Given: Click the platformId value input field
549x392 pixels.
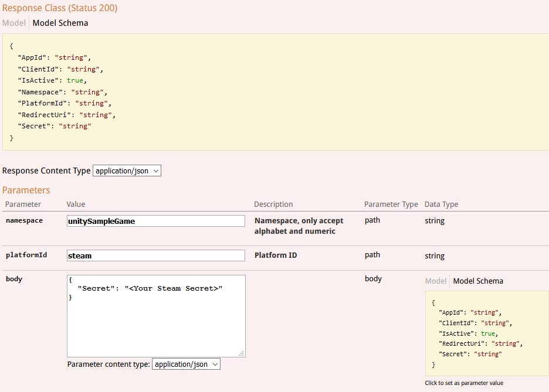Looking at the screenshot, I should coord(156,255).
